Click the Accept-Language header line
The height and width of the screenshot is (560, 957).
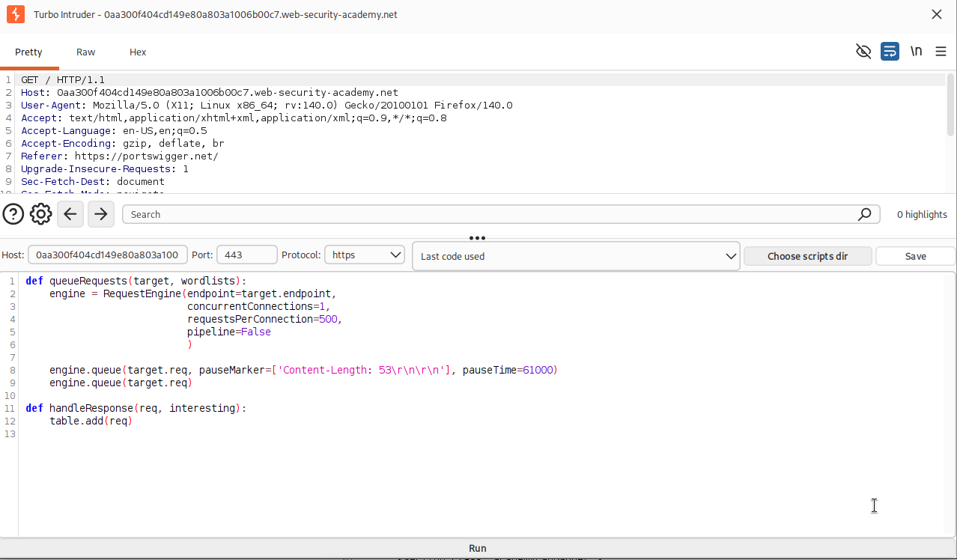pyautogui.click(x=114, y=131)
